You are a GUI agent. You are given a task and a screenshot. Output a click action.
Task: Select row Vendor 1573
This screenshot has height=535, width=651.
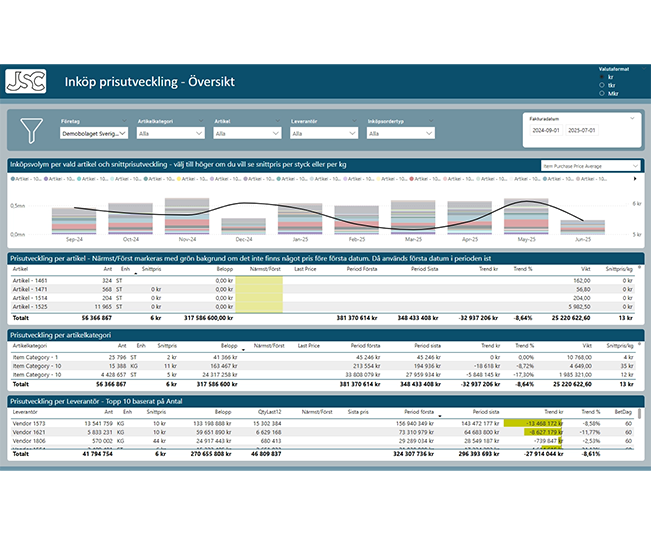322,424
